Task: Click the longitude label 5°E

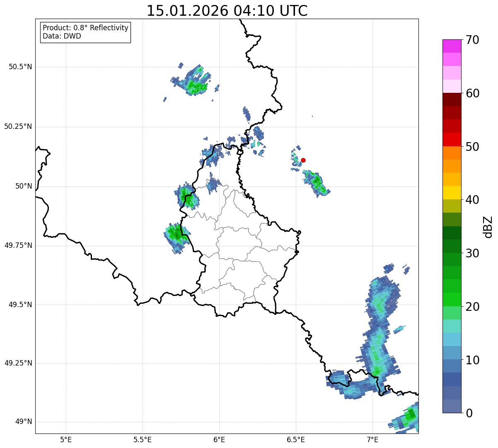Action: pyautogui.click(x=66, y=439)
